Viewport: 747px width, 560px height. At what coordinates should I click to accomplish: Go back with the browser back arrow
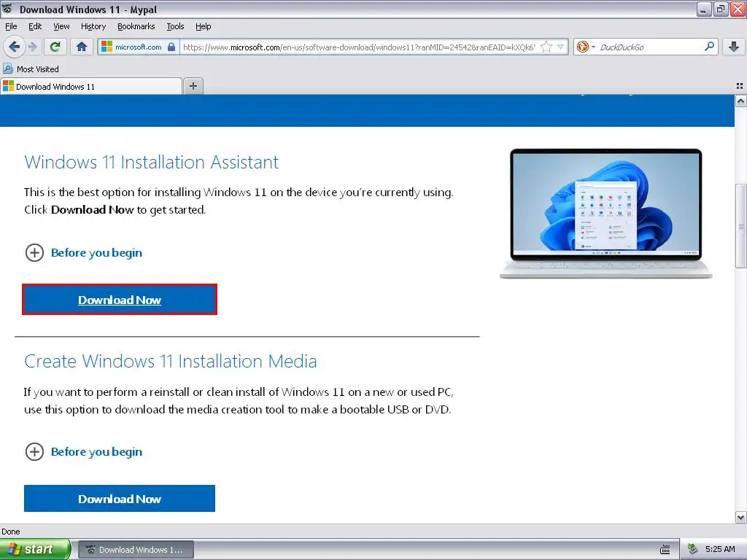pos(14,47)
